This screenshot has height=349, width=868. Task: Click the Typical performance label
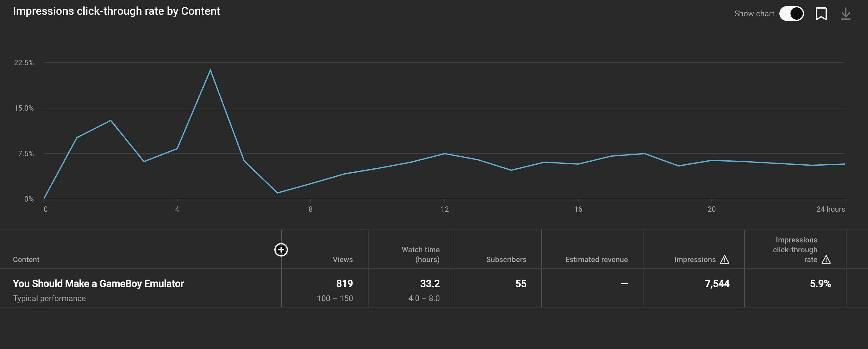click(x=49, y=298)
